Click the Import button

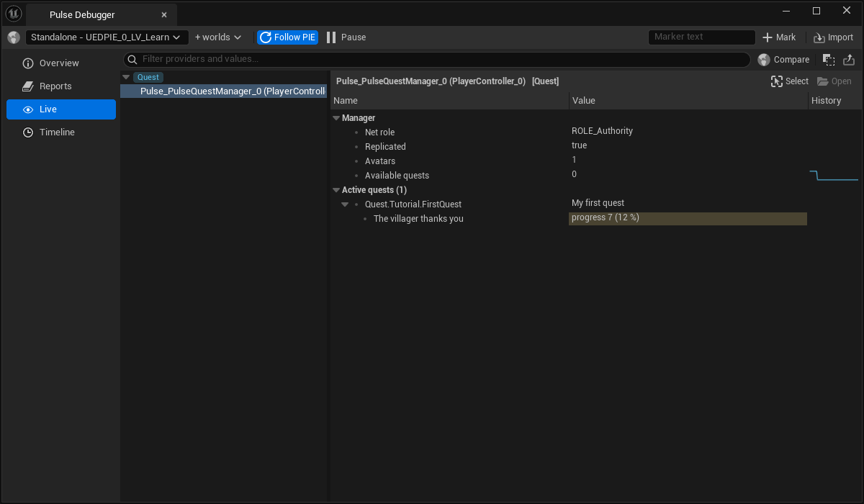tap(833, 37)
